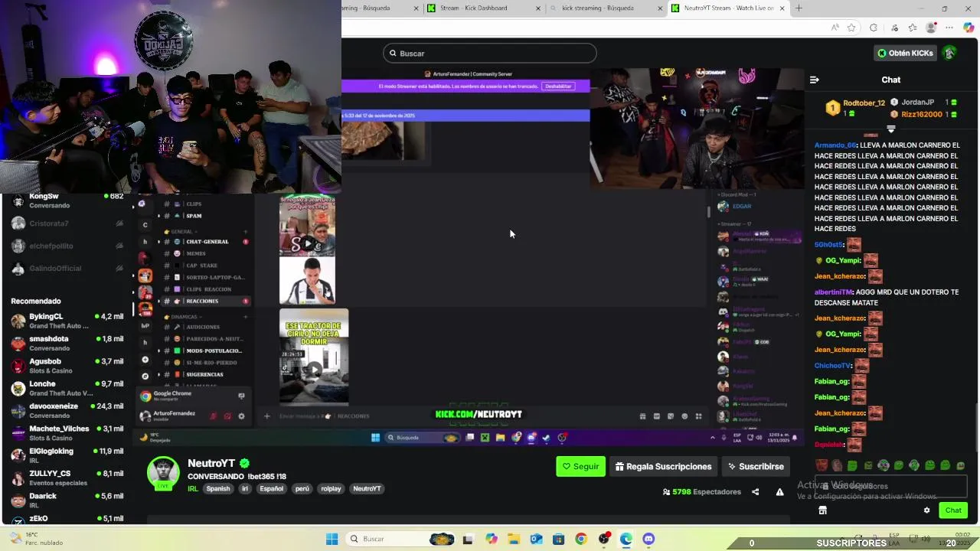Collapse the DINAMICAS category in Discord
Image resolution: width=980 pixels, height=551 pixels.
[x=183, y=317]
